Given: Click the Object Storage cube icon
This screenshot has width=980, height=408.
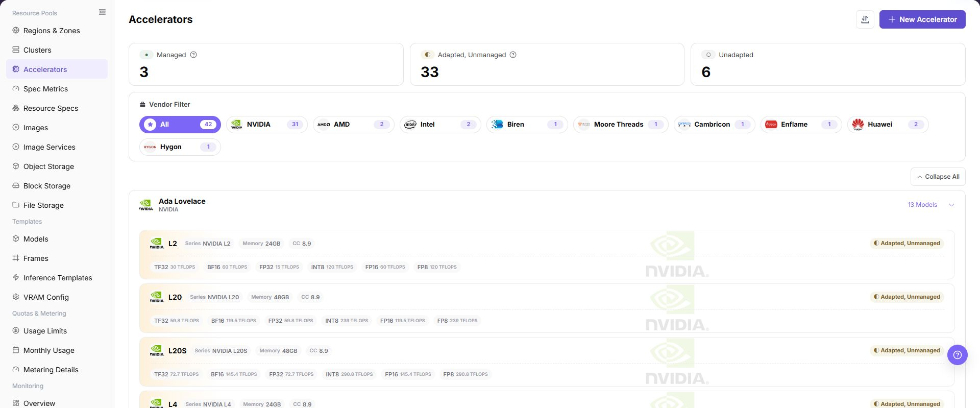Looking at the screenshot, I should 16,166.
